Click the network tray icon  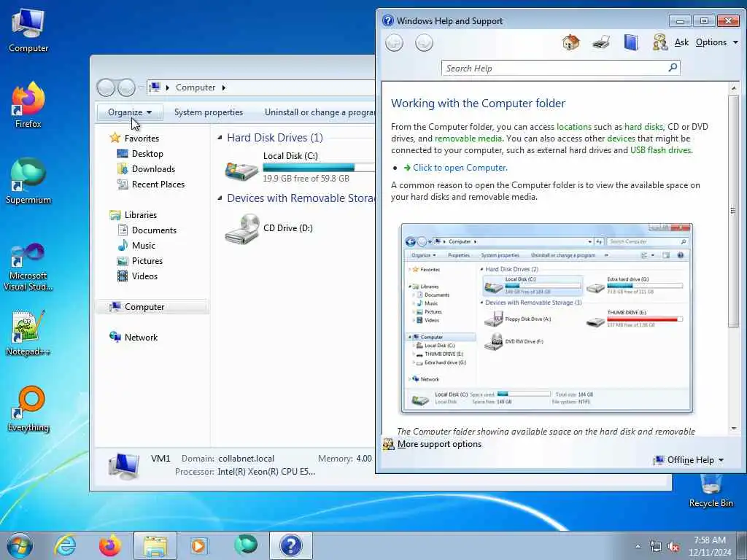click(x=656, y=547)
